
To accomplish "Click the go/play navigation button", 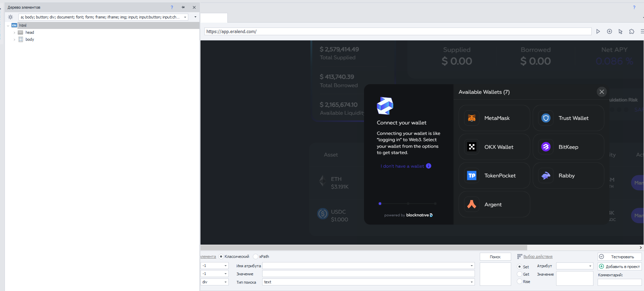I will tap(598, 31).
